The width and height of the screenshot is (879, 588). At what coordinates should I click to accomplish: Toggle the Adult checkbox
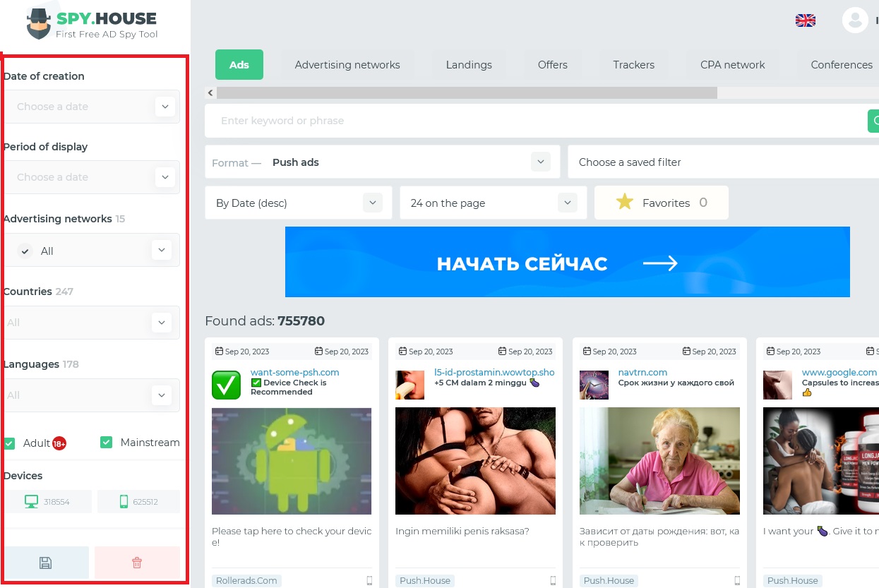pyautogui.click(x=10, y=443)
